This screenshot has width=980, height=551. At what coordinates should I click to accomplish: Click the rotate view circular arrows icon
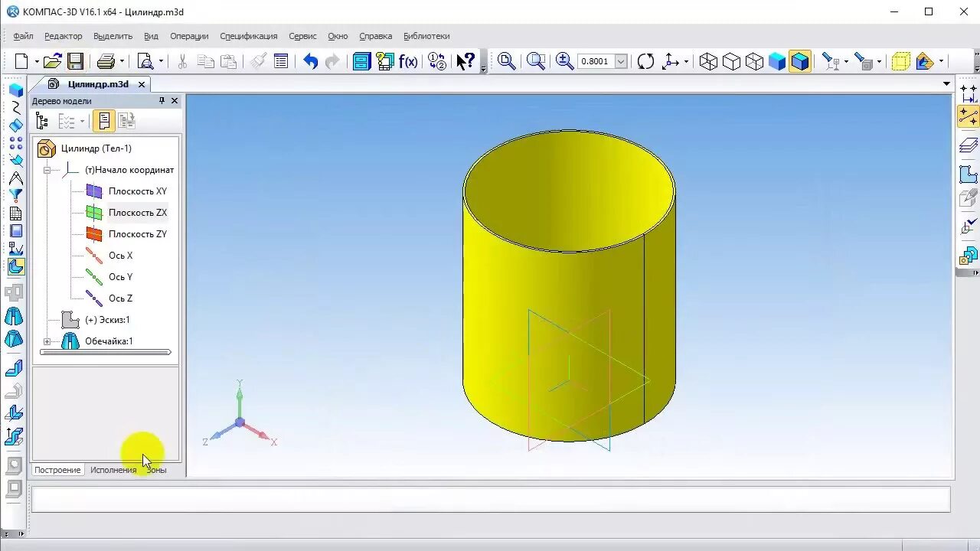(646, 62)
